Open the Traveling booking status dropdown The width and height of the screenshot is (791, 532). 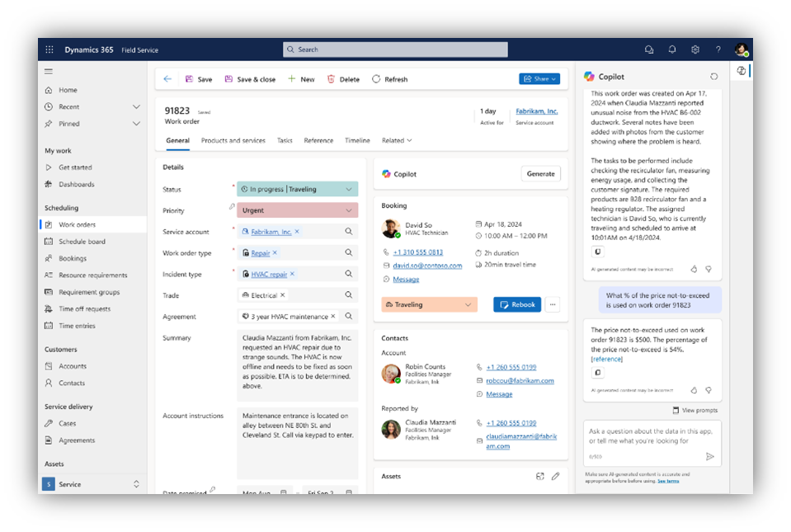468,304
